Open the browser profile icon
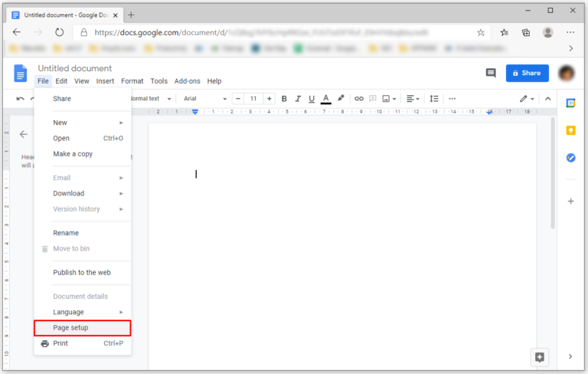588x374 pixels. (548, 33)
